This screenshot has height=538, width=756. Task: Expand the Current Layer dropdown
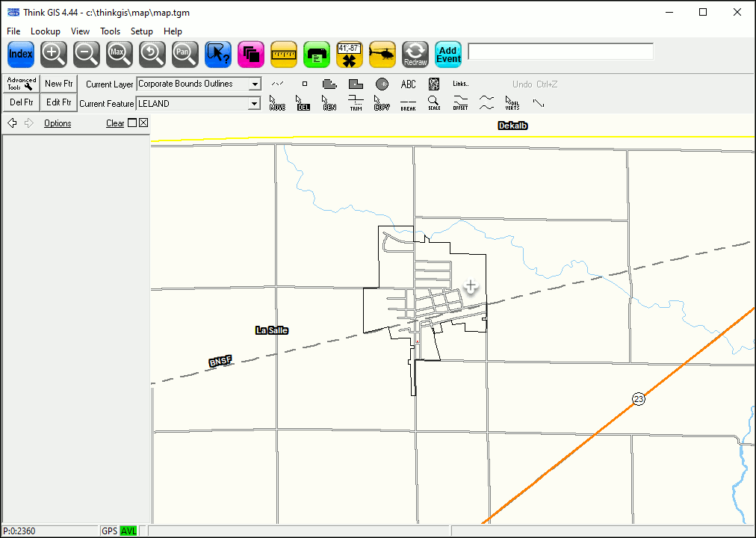coord(255,84)
